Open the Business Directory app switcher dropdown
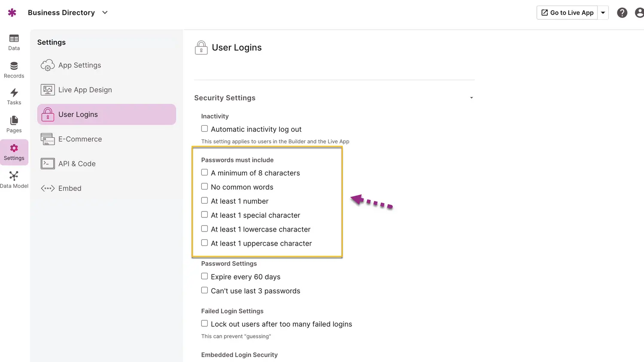The width and height of the screenshot is (644, 362). pyautogui.click(x=105, y=12)
